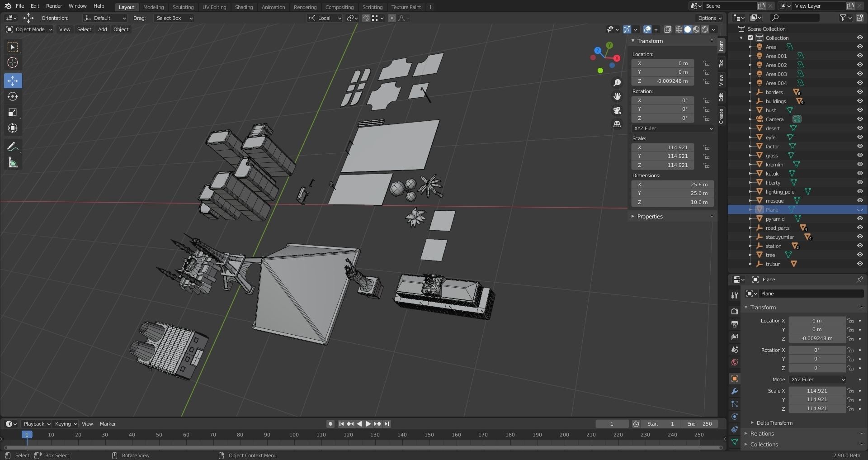868x460 pixels.
Task: Open Physics properties tab icon
Action: (735, 417)
